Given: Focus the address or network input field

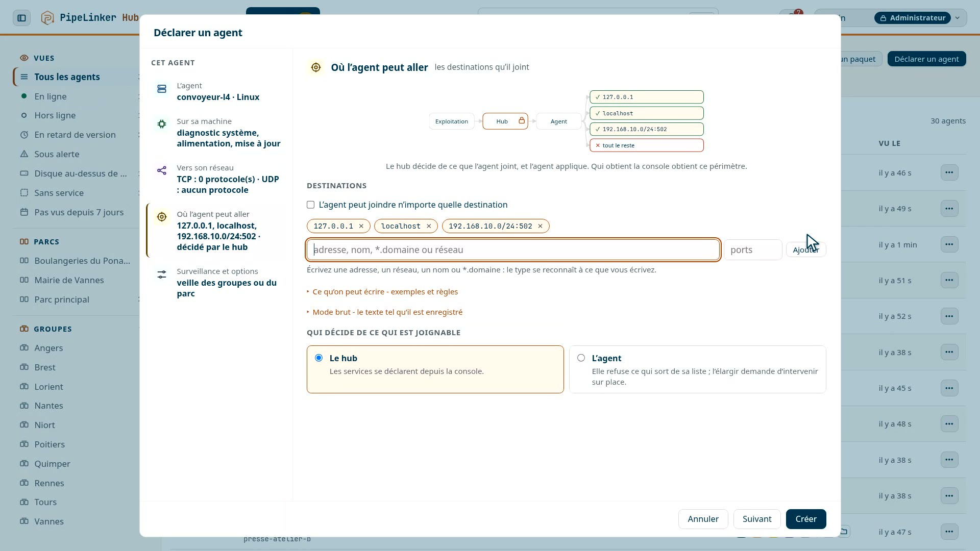Looking at the screenshot, I should click(x=513, y=250).
